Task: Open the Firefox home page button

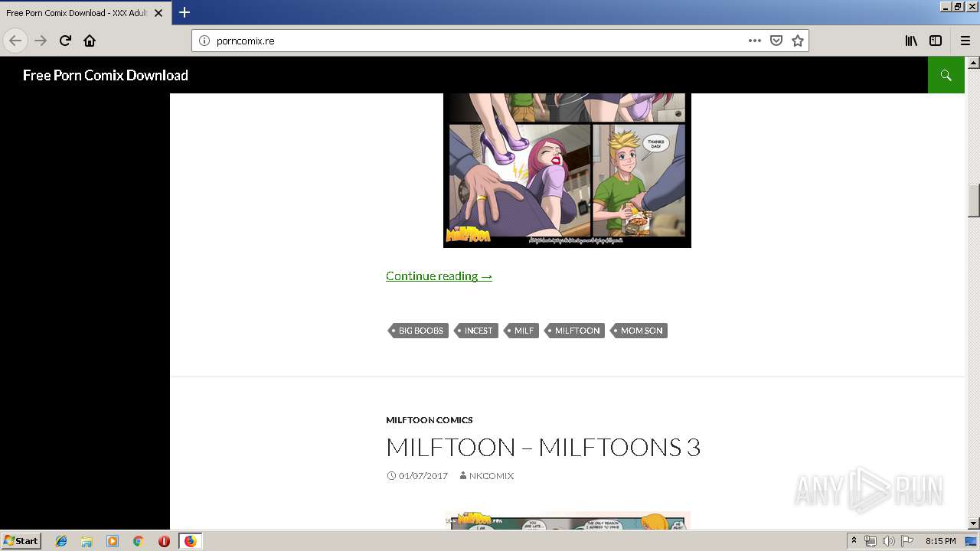Action: click(x=90, y=41)
